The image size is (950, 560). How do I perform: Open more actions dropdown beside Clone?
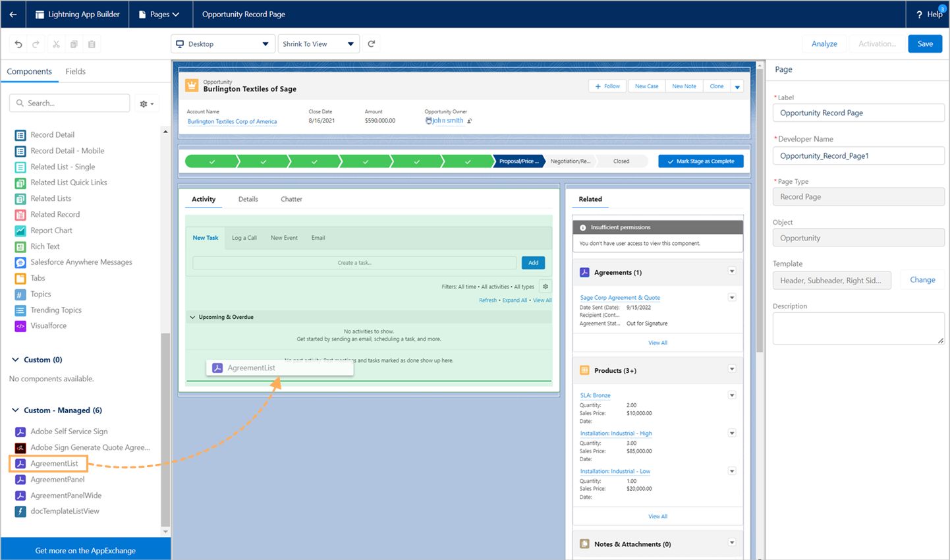pos(737,86)
